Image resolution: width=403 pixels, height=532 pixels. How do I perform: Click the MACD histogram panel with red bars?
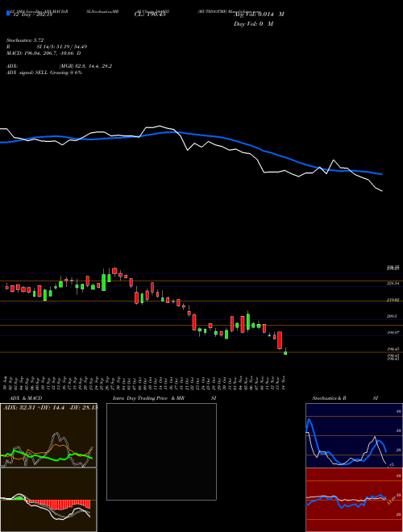[48, 500]
